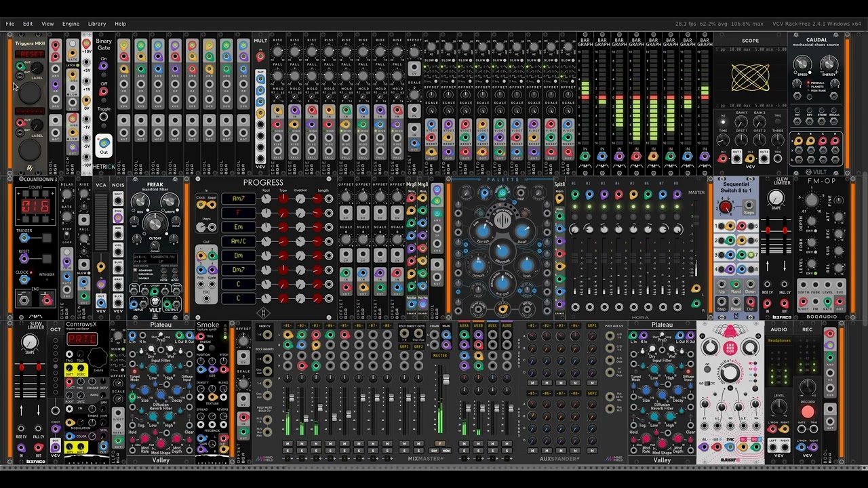
Task: Click the Countdown 3 TRIGGER button
Action: (47, 238)
